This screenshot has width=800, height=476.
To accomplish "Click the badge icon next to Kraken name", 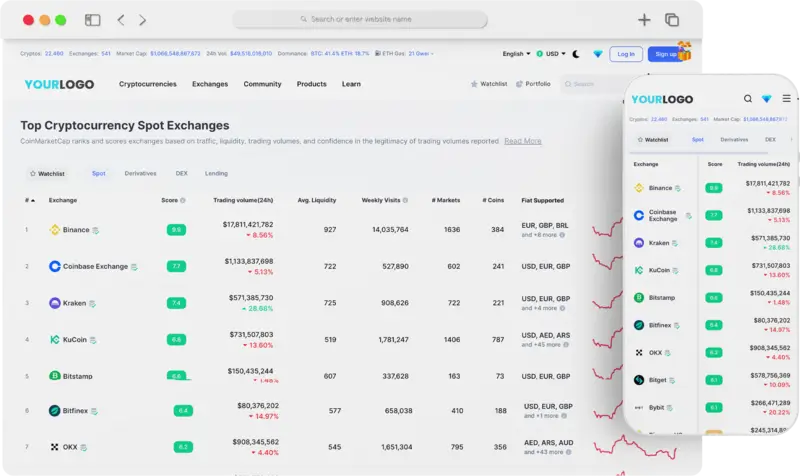I will tap(92, 304).
